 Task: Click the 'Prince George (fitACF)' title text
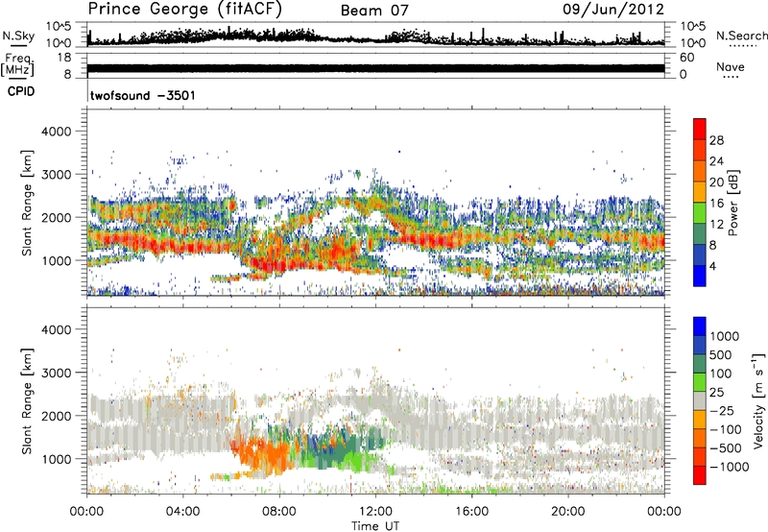pos(184,9)
